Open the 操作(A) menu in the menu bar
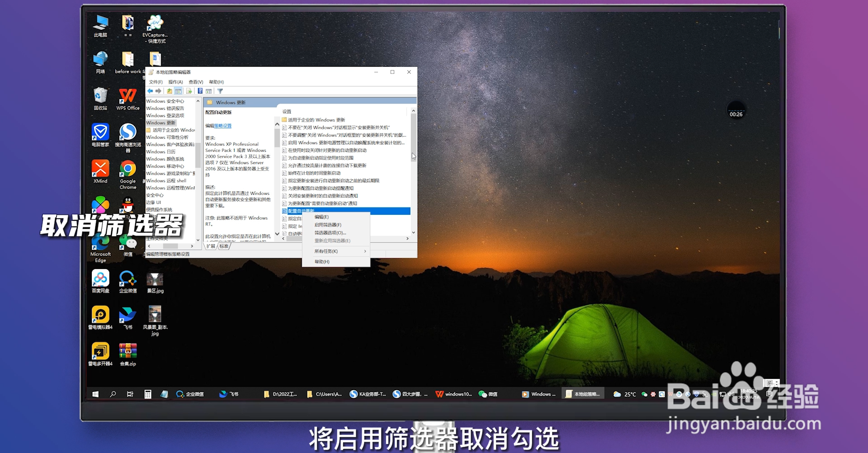This screenshot has height=453, width=868. [175, 82]
